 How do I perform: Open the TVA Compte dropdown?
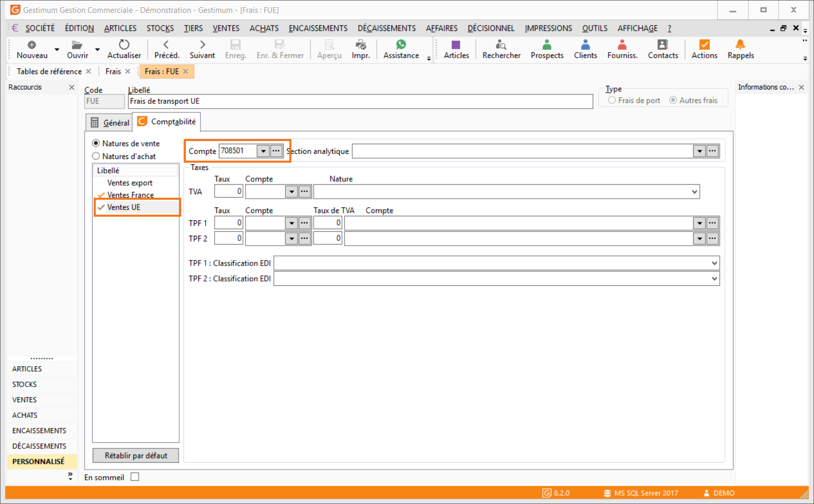291,192
